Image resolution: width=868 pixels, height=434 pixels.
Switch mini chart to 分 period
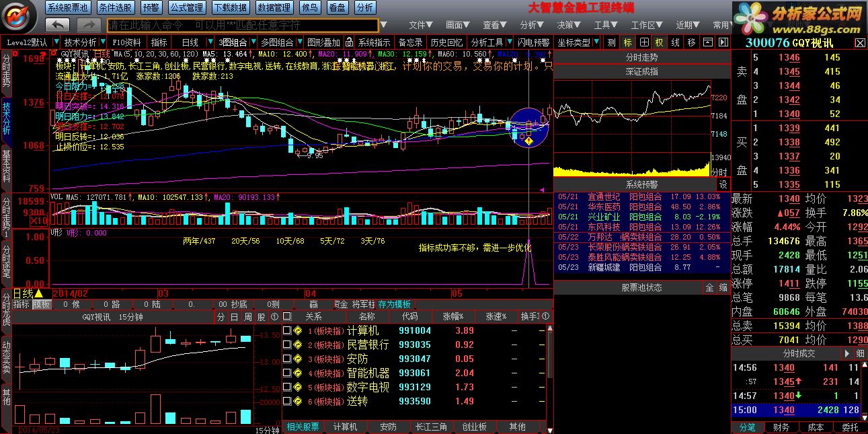click(x=221, y=316)
